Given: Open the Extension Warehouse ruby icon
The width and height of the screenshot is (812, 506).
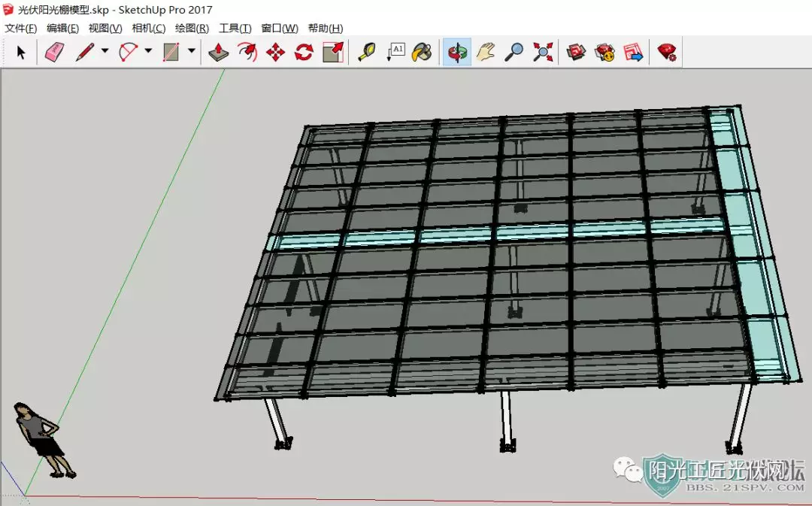Looking at the screenshot, I should coord(667,53).
